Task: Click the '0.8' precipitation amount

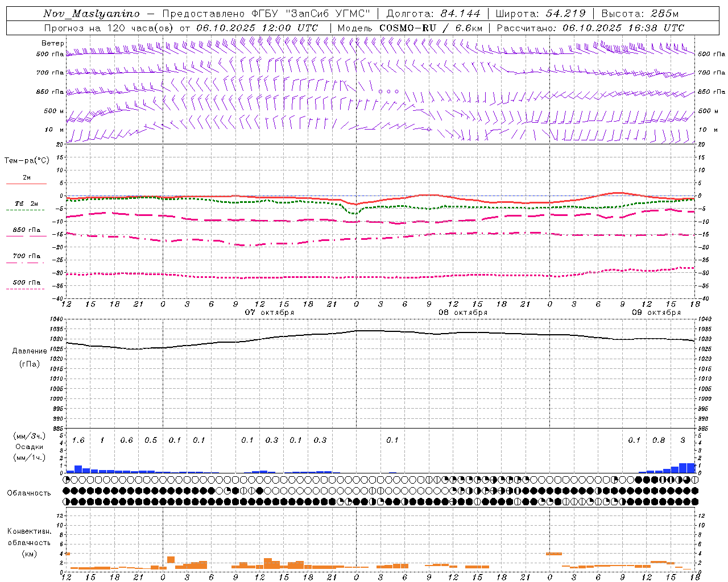Action: [659, 440]
